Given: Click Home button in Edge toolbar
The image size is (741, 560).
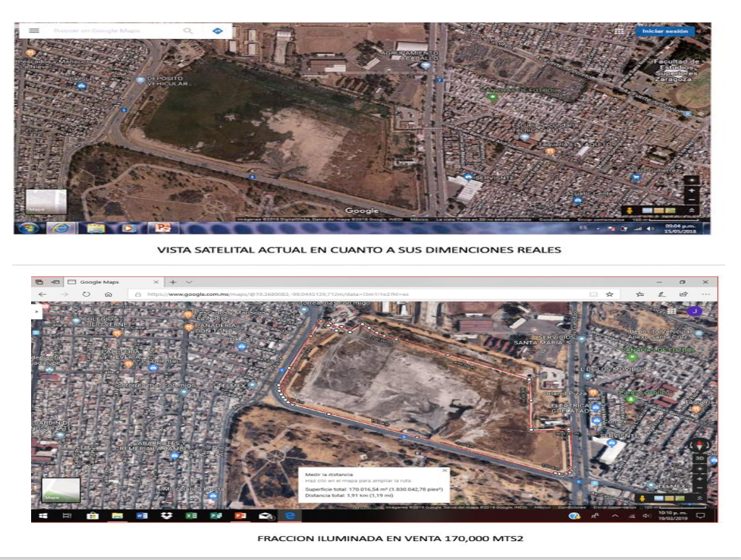Looking at the screenshot, I should (x=109, y=294).
